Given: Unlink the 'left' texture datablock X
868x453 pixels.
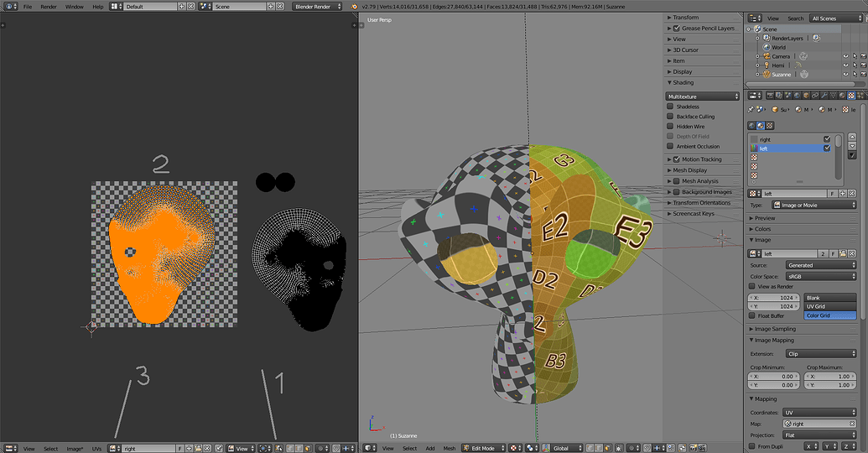Looking at the screenshot, I should coord(851,193).
